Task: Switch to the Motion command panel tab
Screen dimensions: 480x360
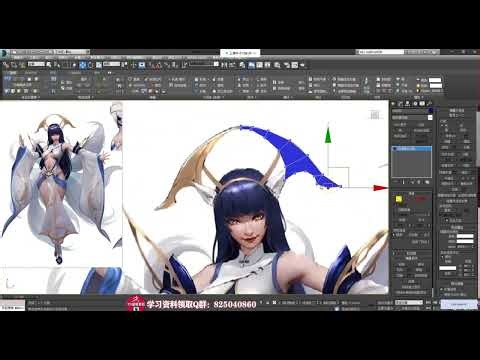Action: (x=415, y=104)
